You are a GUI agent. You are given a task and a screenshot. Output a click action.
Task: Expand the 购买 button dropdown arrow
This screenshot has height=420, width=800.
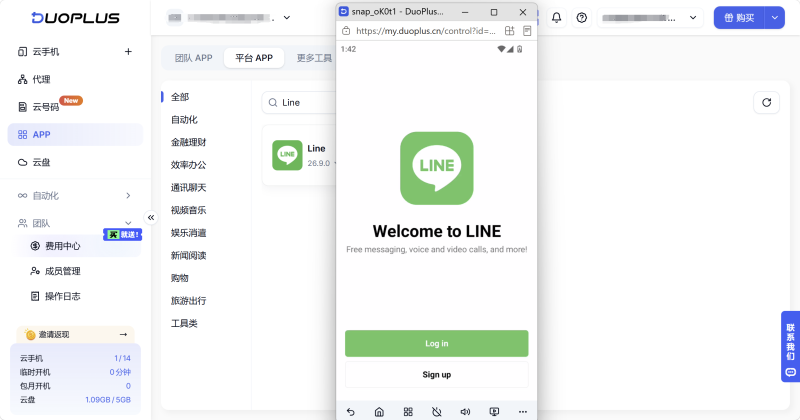(x=774, y=18)
